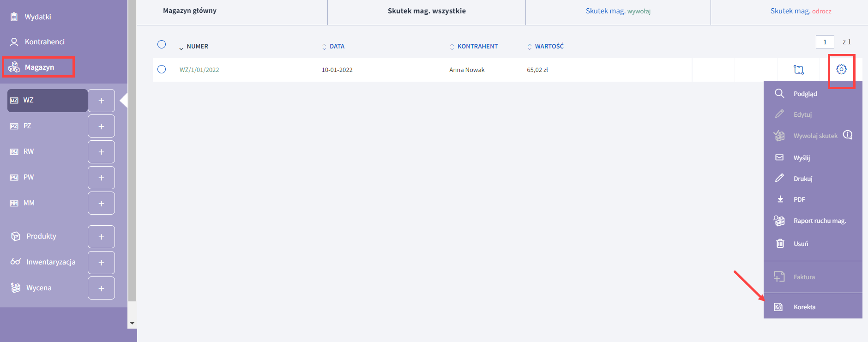This screenshot has width=868, height=342.
Task: Click the trash icon for Usuń
Action: click(x=780, y=243)
